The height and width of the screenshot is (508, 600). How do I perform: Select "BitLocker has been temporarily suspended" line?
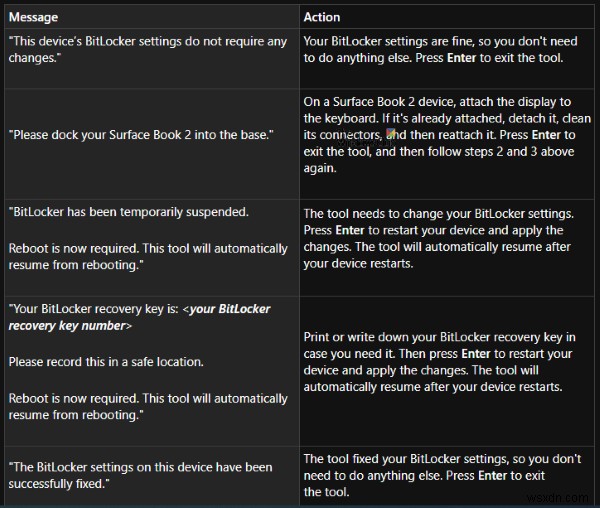coord(115,212)
